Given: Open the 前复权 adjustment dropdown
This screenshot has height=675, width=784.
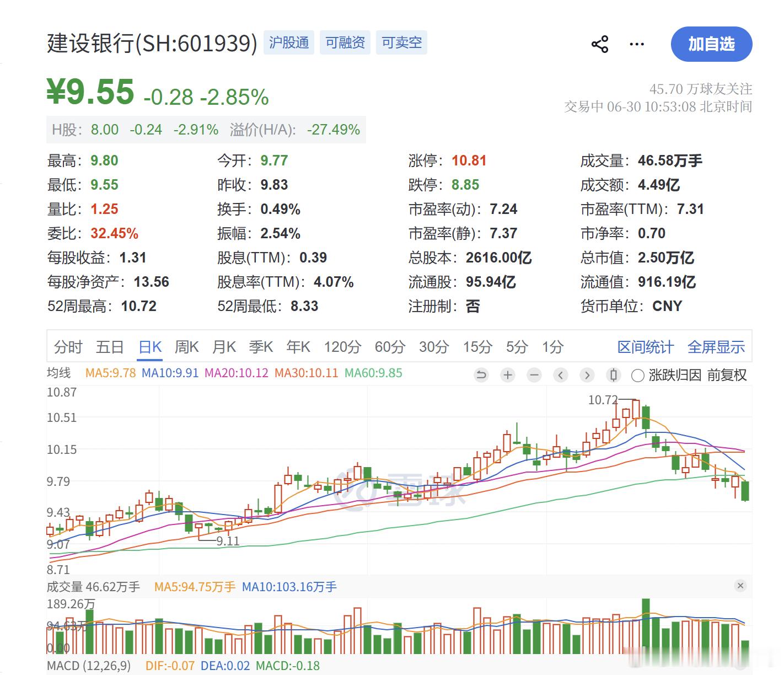Looking at the screenshot, I should (727, 376).
